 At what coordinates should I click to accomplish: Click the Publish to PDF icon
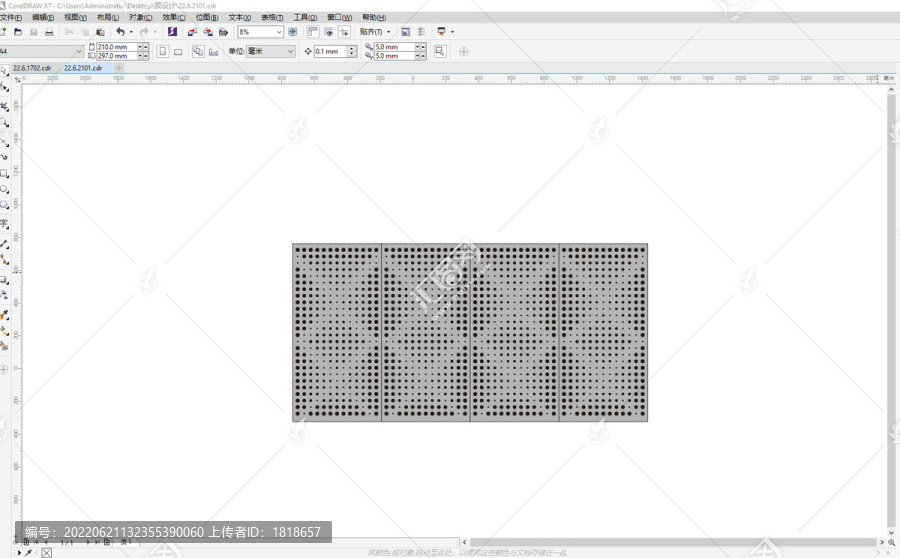pyautogui.click(x=223, y=32)
